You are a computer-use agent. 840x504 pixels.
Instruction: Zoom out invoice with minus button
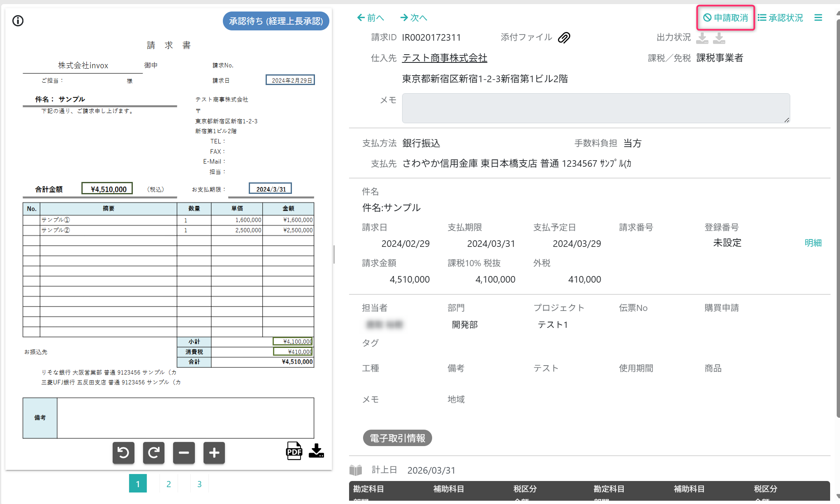(184, 453)
